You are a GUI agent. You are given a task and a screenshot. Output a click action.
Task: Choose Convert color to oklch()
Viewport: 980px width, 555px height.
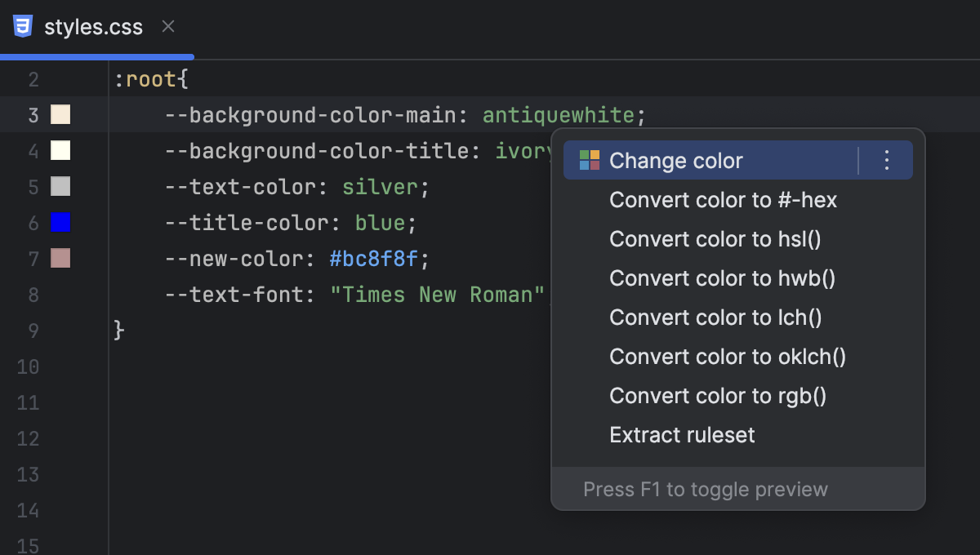(727, 356)
